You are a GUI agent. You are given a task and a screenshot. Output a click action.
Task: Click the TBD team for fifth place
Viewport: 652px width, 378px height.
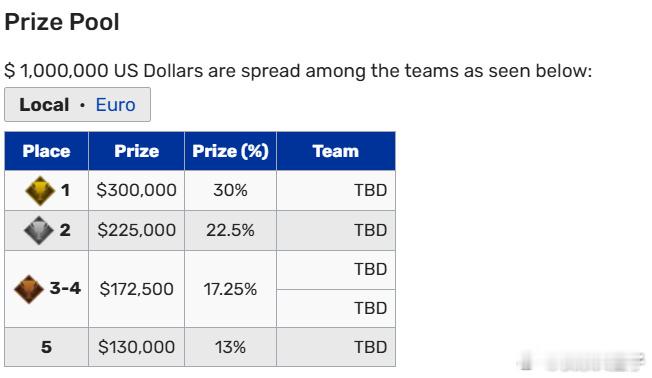click(370, 347)
